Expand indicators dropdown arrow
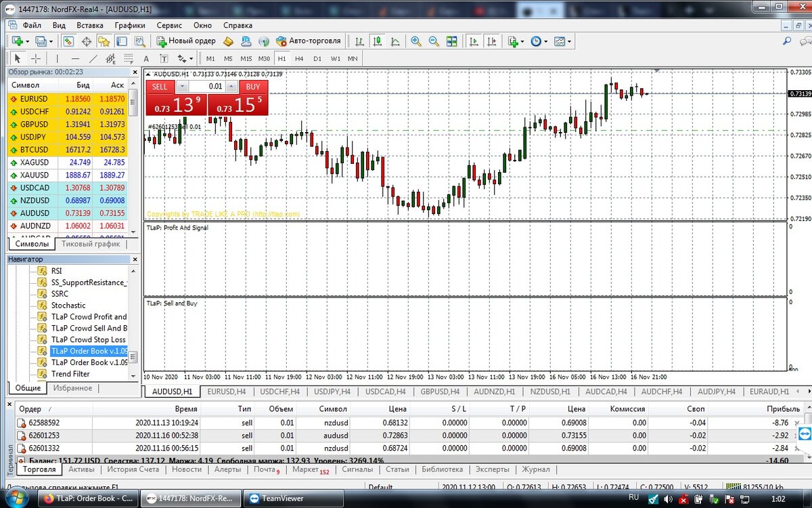This screenshot has width=812, height=508. pyautogui.click(x=522, y=41)
